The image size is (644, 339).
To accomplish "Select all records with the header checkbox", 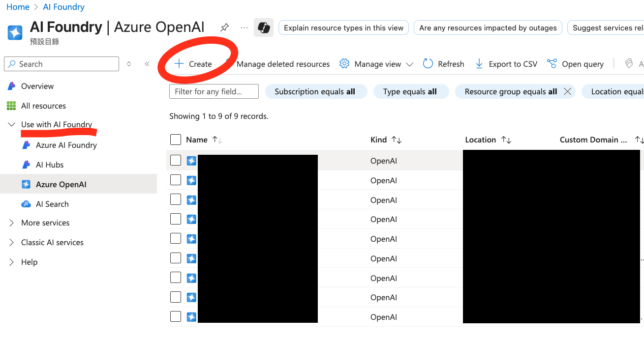I will tap(176, 140).
